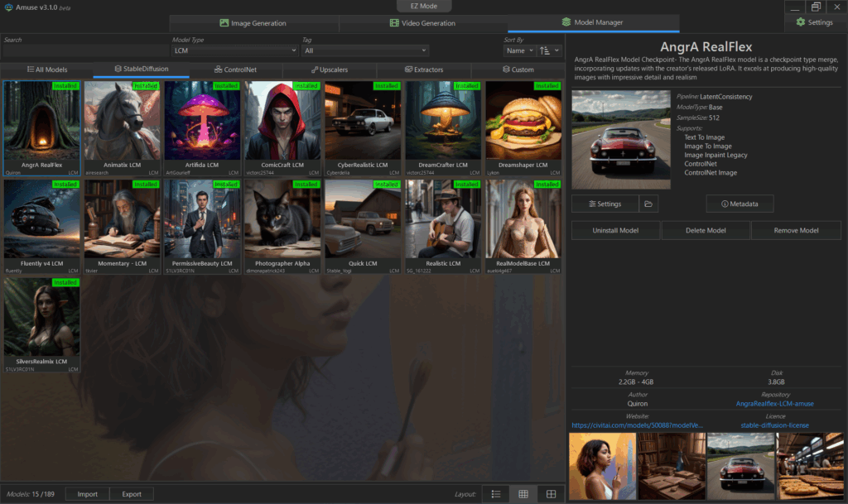This screenshot has width=848, height=504.
Task: Open the Image Generation tab
Action: click(x=253, y=23)
